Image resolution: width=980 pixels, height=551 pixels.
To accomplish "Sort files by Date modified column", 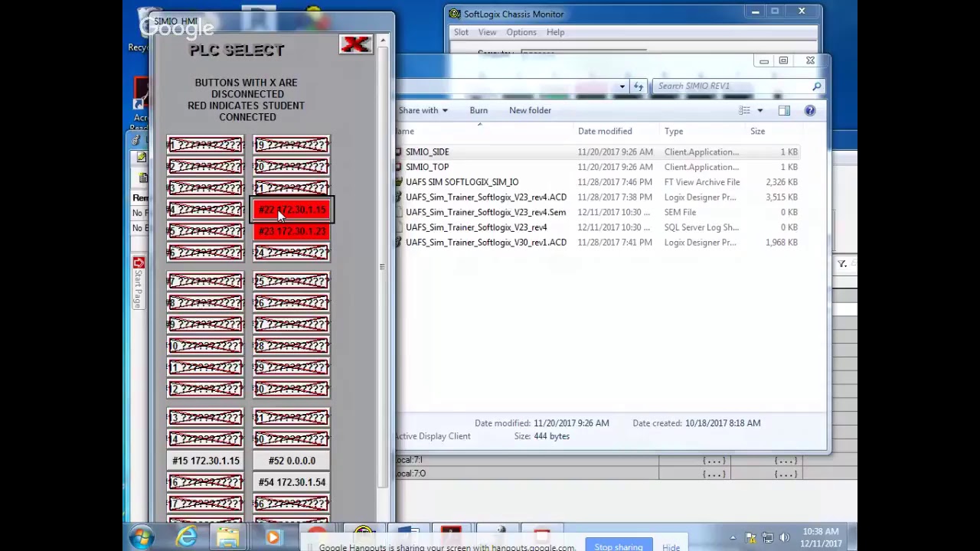I will (x=605, y=131).
